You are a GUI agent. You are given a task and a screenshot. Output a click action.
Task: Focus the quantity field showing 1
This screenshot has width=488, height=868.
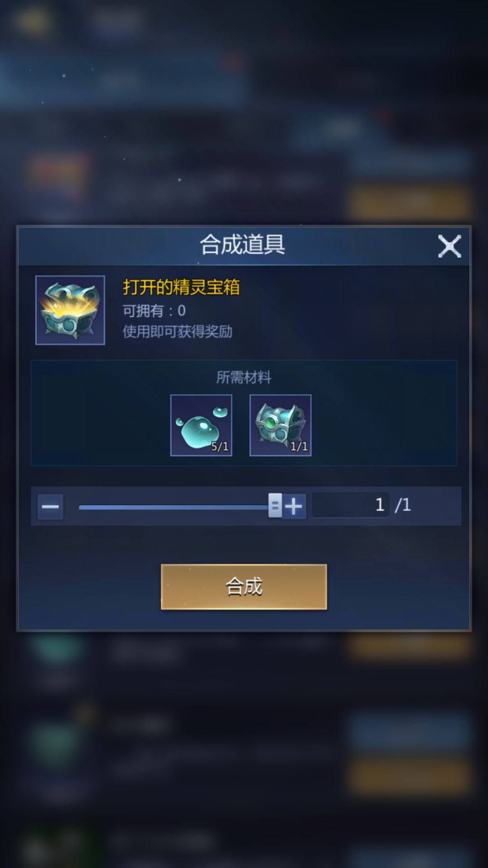351,505
